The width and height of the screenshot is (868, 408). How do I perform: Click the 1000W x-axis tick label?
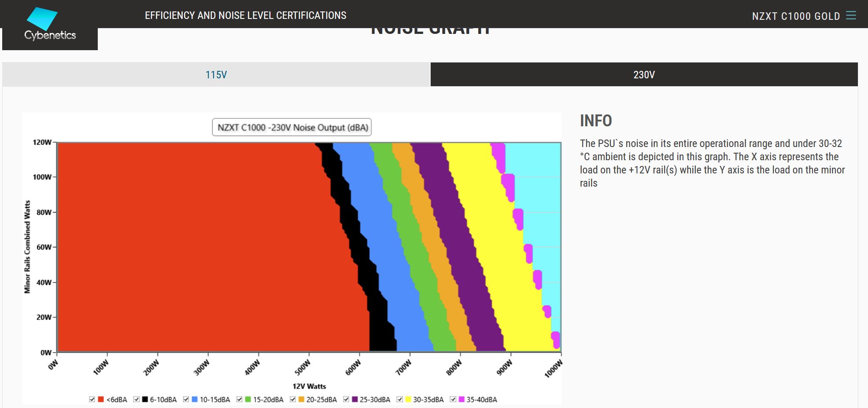click(x=554, y=368)
